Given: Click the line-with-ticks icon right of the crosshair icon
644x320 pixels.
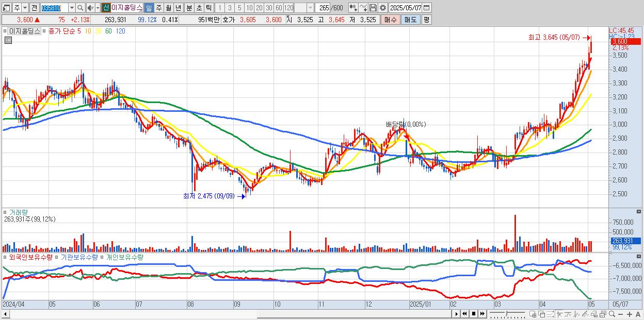Looking at the screenshot, I should 568,314.
